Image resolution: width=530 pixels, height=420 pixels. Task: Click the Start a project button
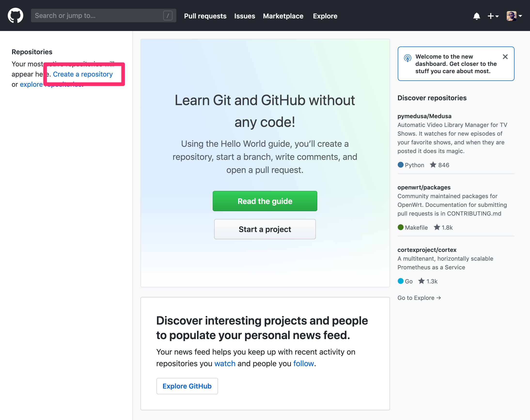265,229
